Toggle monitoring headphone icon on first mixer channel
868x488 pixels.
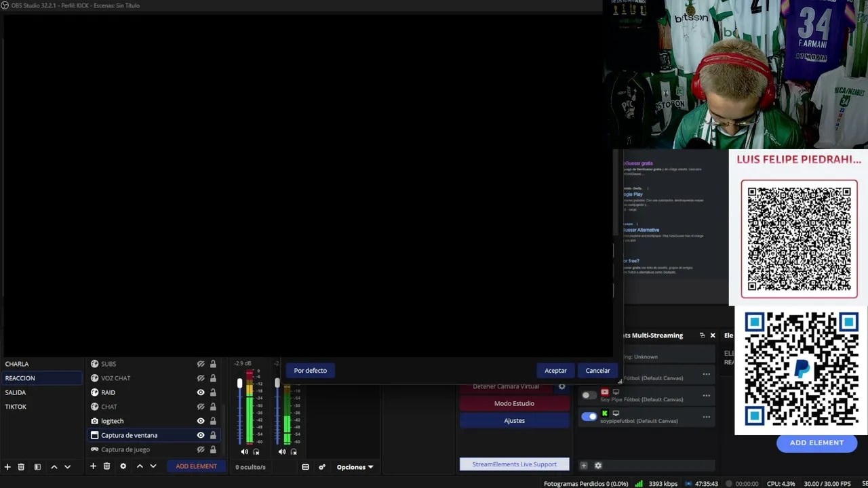coord(256,452)
